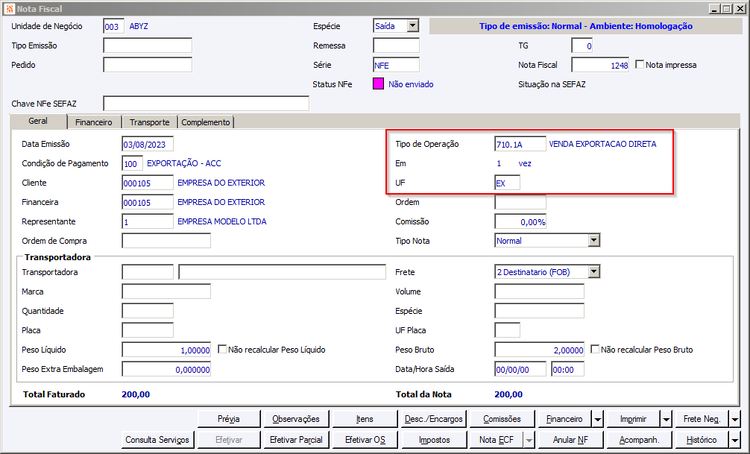Screen dimensions: 750x454
Task: Tick the Nota impressa checkbox
Action: click(x=640, y=64)
